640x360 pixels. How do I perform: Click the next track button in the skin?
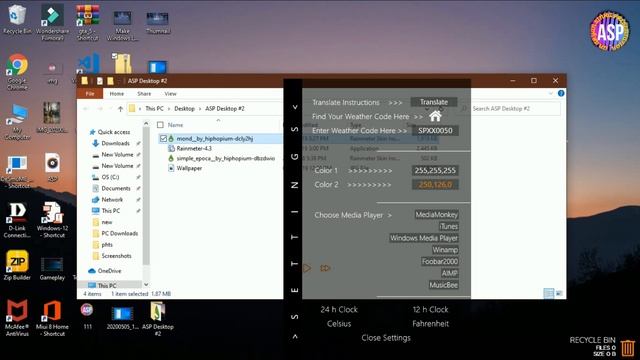[x=325, y=268]
